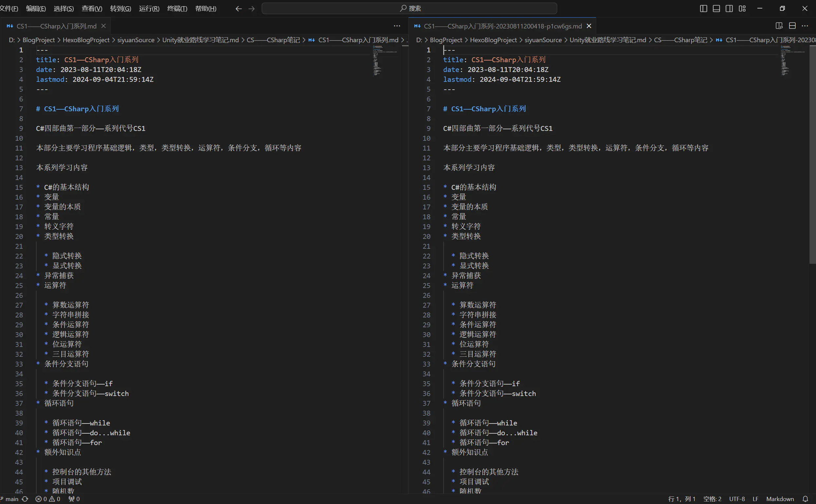
Task: Click the go back arrow
Action: point(238,9)
